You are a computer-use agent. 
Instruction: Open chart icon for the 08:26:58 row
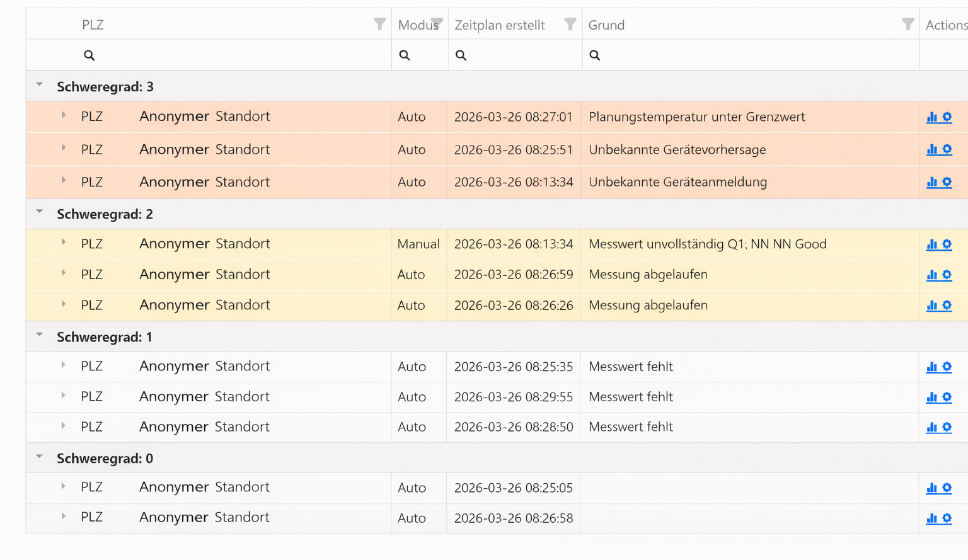(931, 518)
